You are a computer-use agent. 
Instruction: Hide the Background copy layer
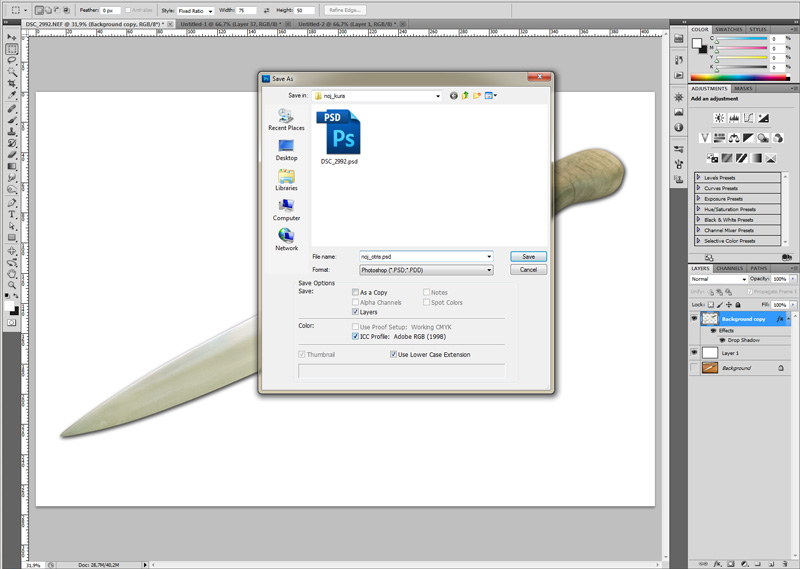[x=694, y=318]
